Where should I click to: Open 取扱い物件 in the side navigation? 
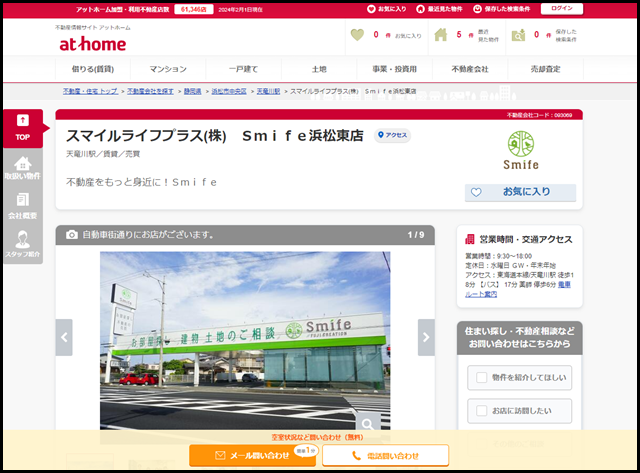(23, 168)
